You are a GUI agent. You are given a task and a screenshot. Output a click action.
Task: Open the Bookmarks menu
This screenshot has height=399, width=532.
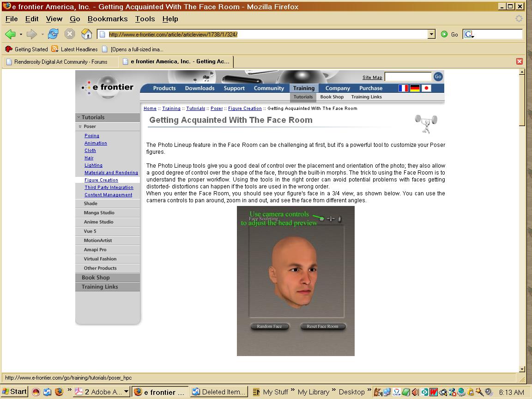[x=108, y=19]
